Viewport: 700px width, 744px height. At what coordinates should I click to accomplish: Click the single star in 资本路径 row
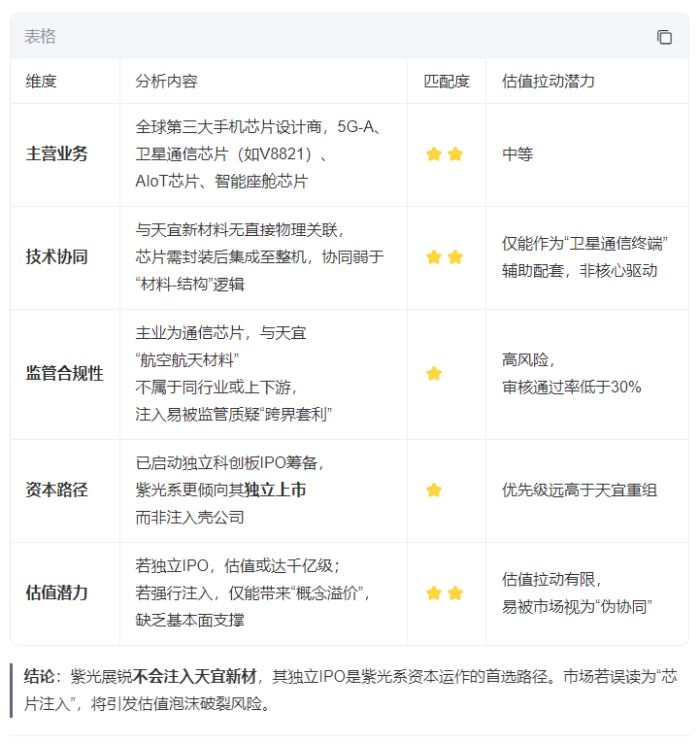click(x=434, y=490)
